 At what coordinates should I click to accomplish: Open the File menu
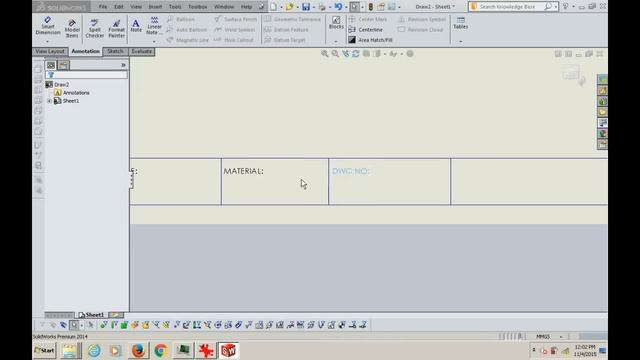(103, 7)
